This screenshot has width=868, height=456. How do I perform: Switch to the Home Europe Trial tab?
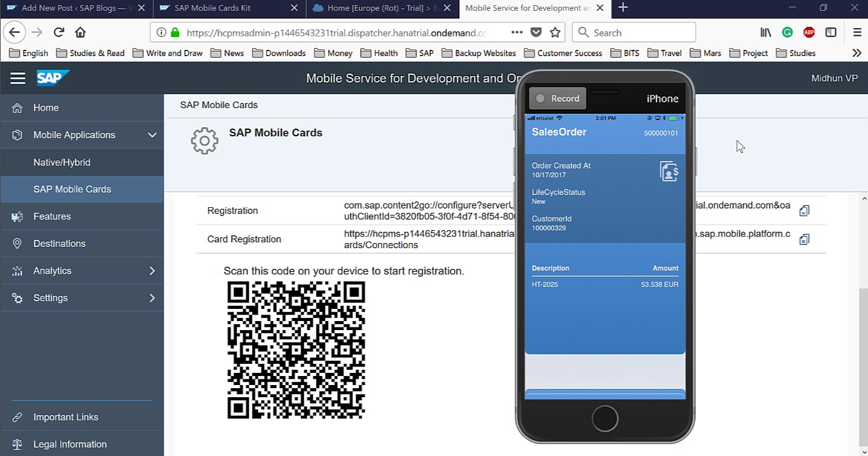[383, 8]
